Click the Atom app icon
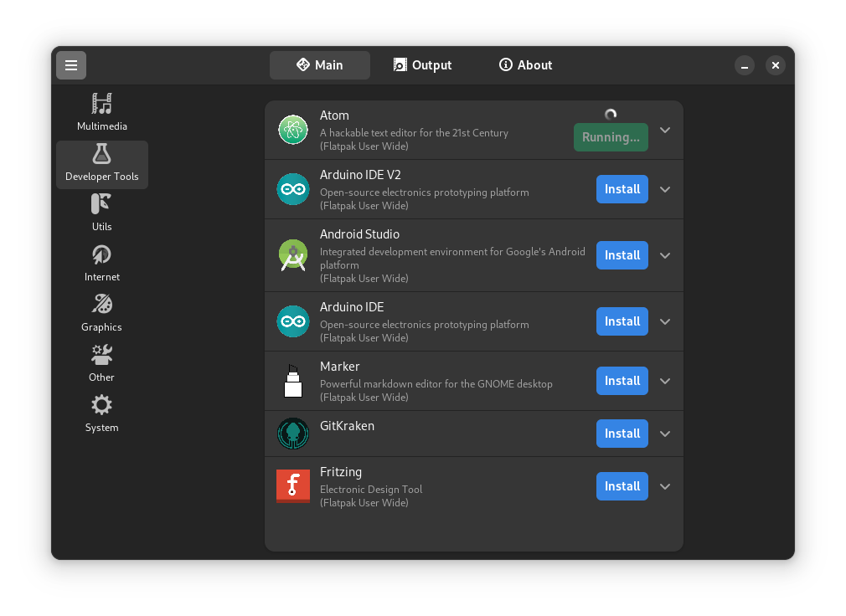Screen dimensions: 846x616 tap(293, 130)
